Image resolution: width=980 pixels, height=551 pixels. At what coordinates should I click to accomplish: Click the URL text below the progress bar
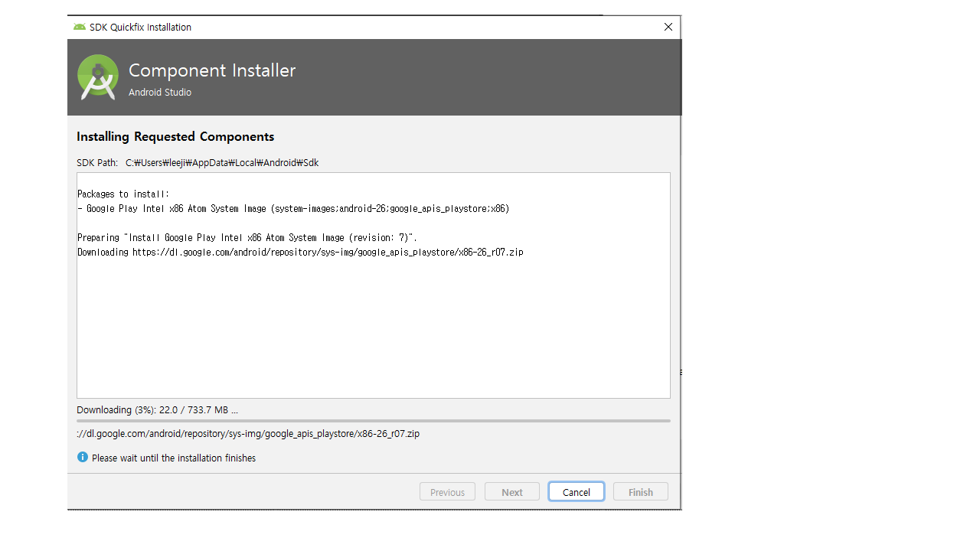[248, 434]
